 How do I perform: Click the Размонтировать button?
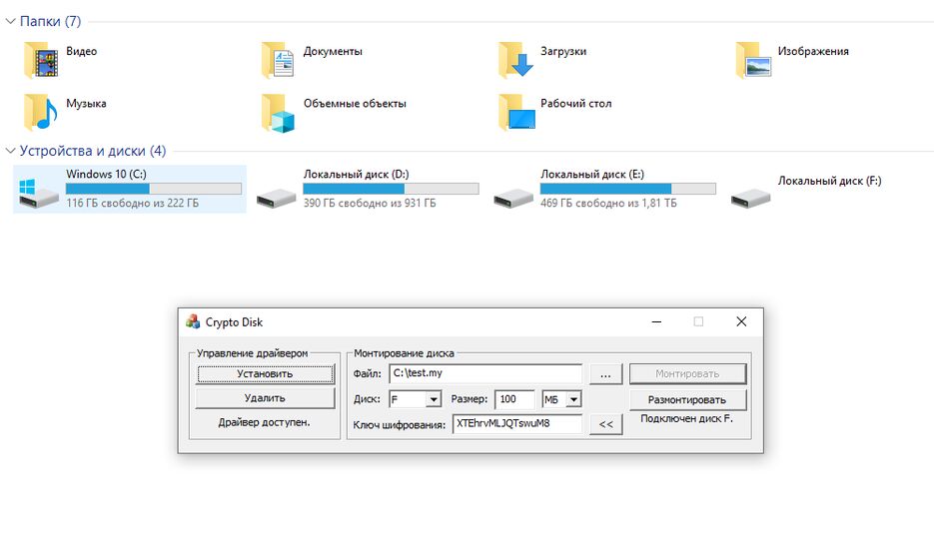point(687,400)
